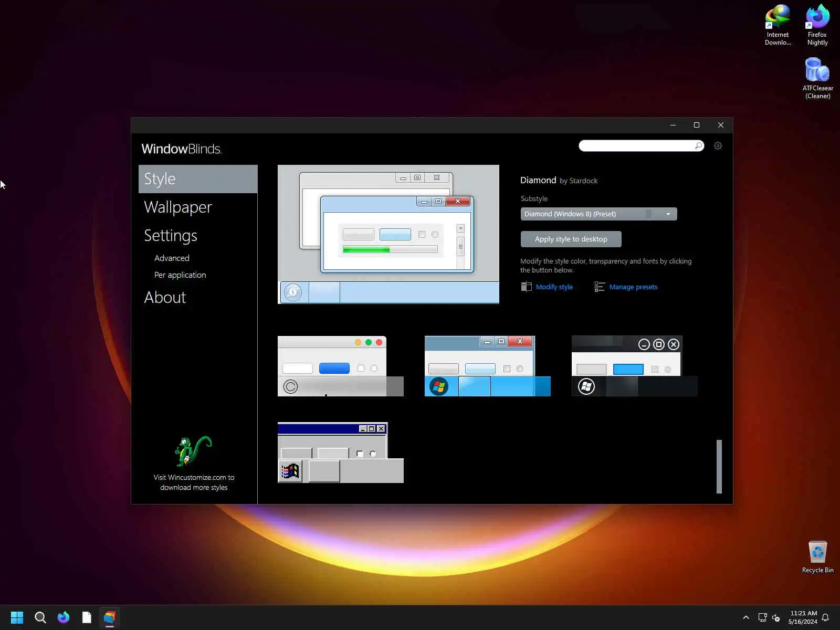Select the classic Windows 95-like style thumbnail
Screen dimensions: 840x630
pyautogui.click(x=341, y=453)
